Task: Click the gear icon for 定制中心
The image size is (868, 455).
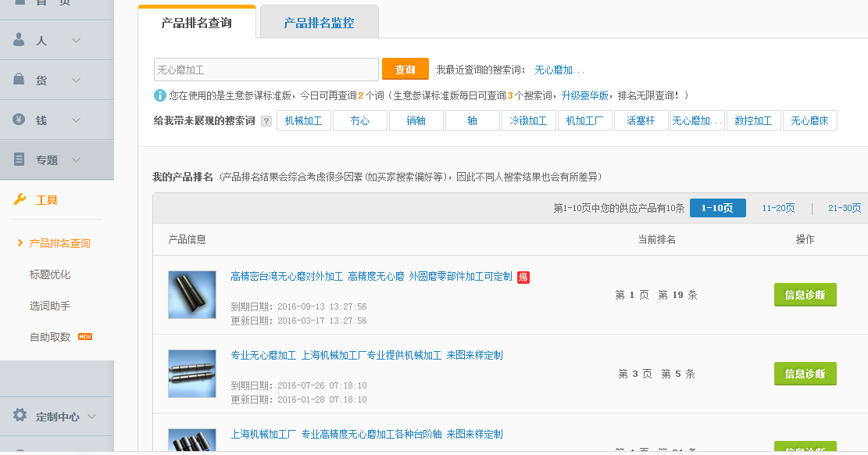Action: point(20,416)
